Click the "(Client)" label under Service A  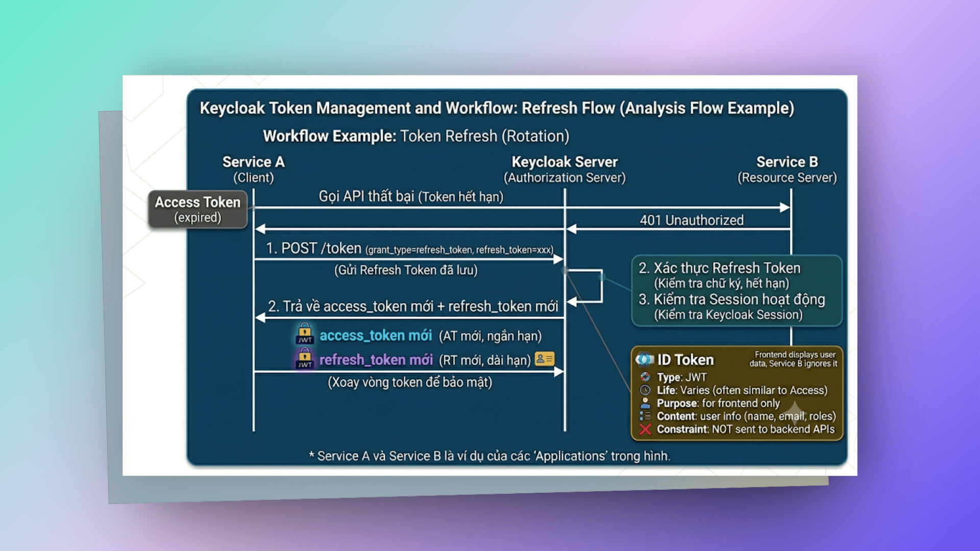pos(254,178)
